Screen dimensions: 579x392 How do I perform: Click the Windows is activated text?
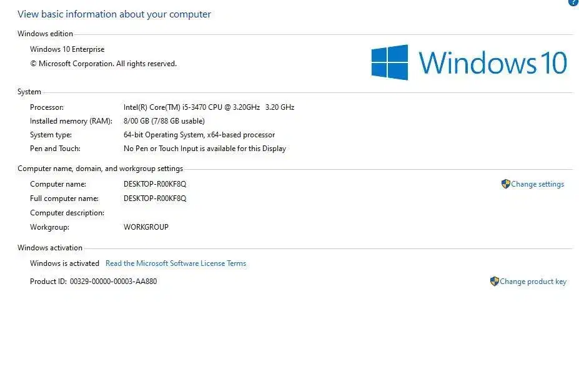pos(64,263)
